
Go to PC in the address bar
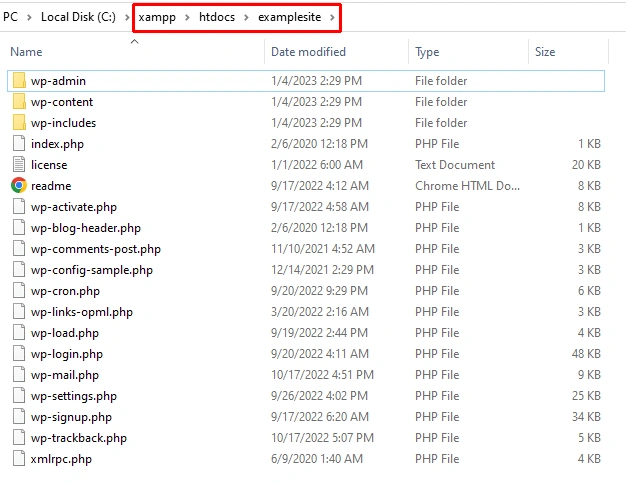10,17
